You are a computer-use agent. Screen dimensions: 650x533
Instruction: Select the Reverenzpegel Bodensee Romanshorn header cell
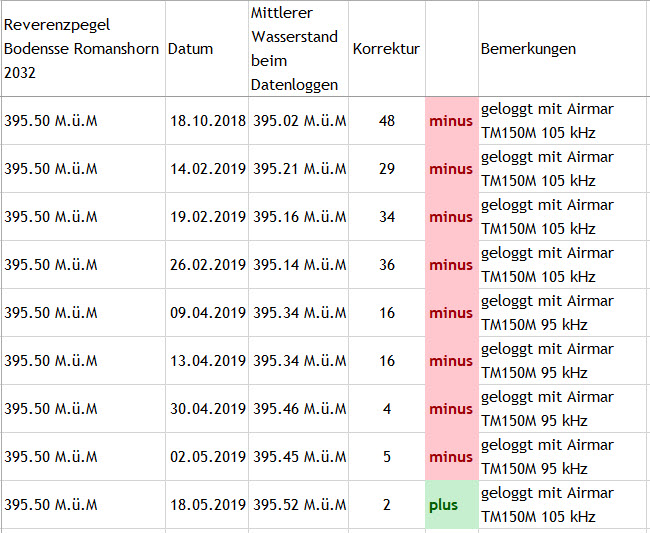82,49
